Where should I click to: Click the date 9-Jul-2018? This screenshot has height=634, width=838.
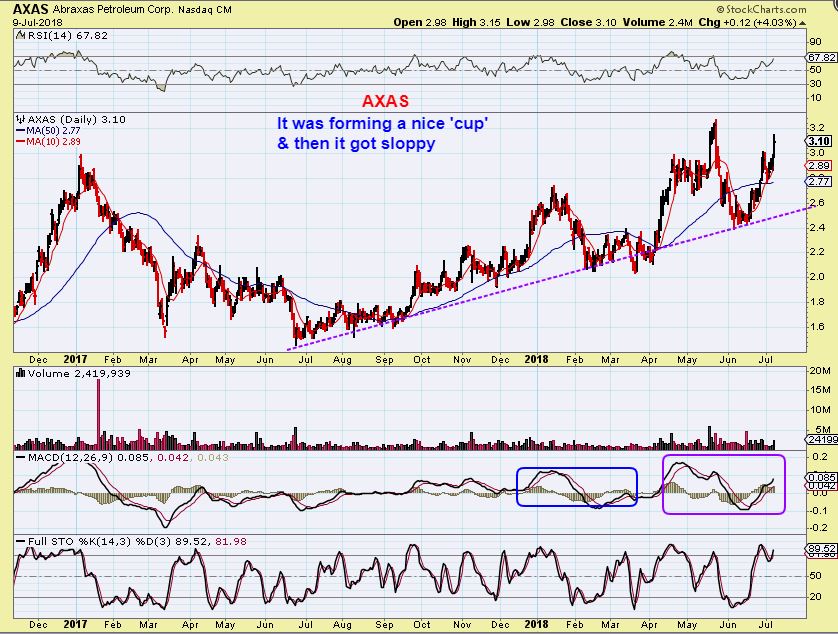[37, 22]
